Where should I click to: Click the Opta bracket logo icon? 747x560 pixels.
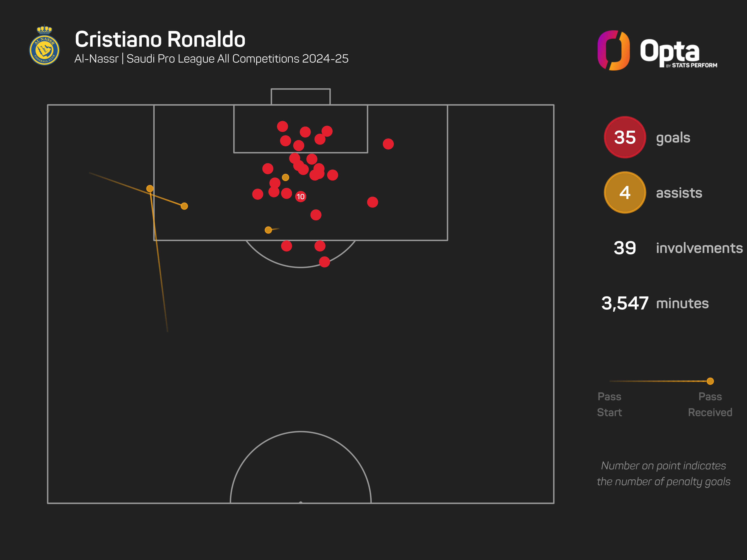coord(613,50)
